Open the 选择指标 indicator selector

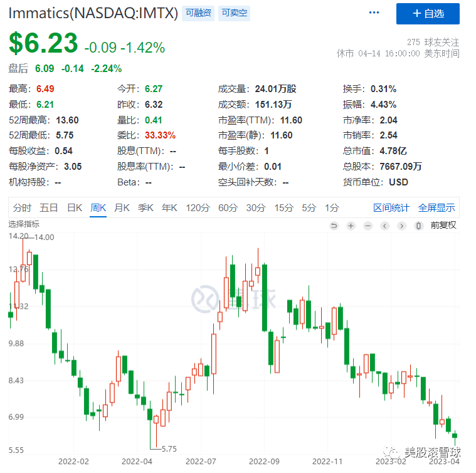(23, 224)
